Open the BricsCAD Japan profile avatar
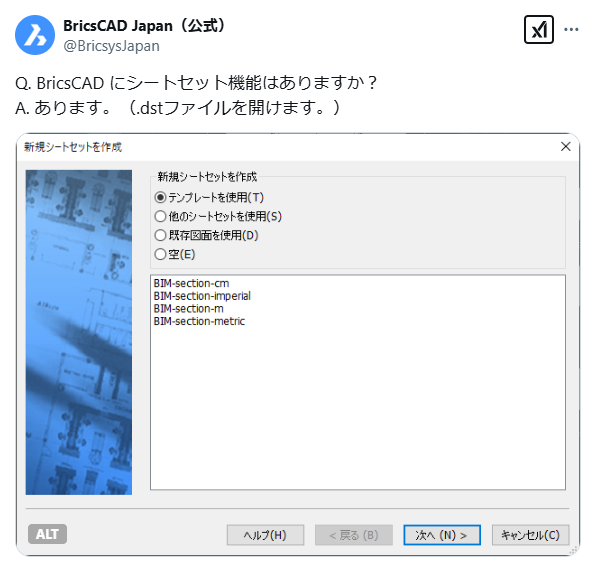Screen dimensions: 596x563 (x=35, y=35)
